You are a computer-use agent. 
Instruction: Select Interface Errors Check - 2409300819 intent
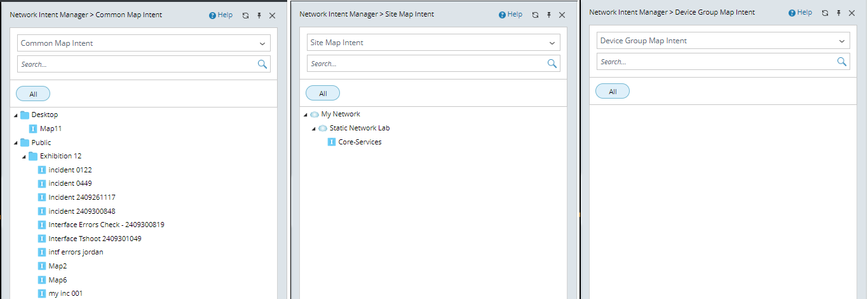click(x=106, y=225)
